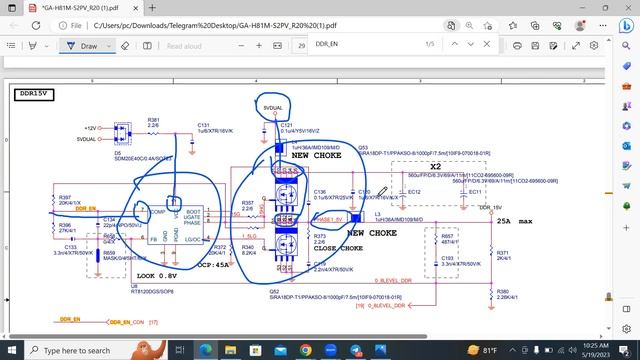This screenshot has width=640, height=360.
Task: Open sidebar Outlook icon
Action: tap(627, 146)
